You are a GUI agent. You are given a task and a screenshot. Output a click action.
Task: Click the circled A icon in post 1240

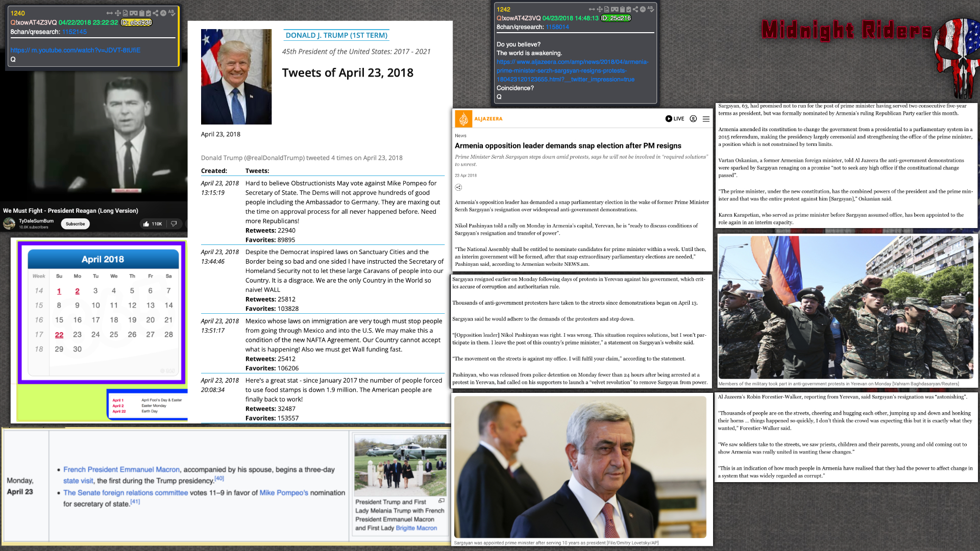point(163,13)
